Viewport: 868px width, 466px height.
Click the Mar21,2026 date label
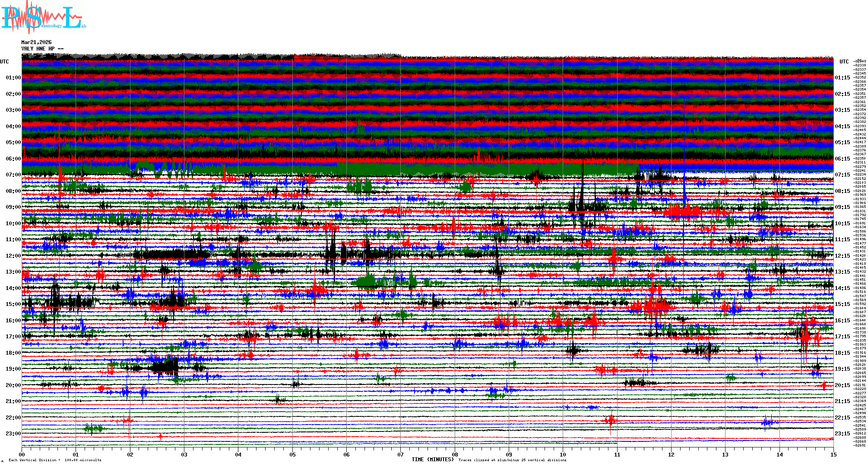[x=36, y=42]
